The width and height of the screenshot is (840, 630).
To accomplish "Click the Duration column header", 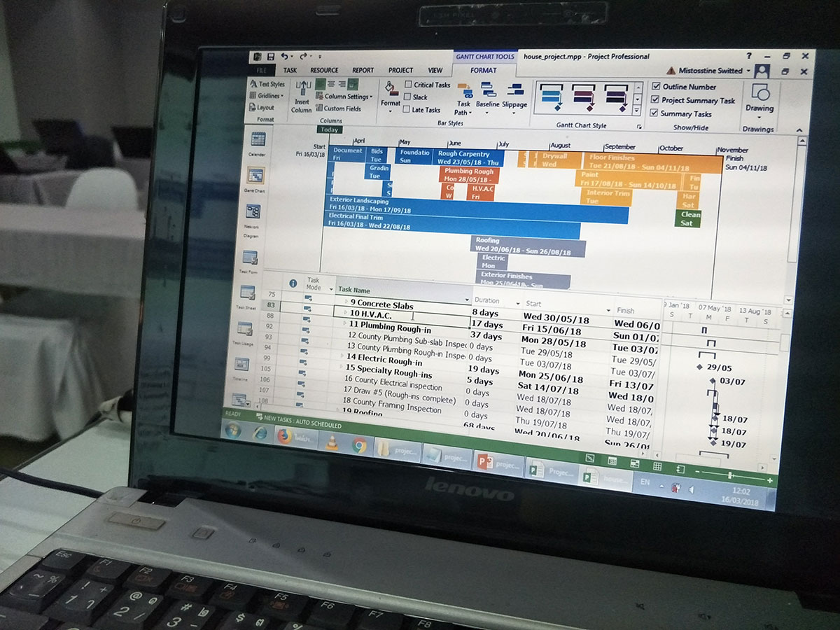I will (x=497, y=301).
